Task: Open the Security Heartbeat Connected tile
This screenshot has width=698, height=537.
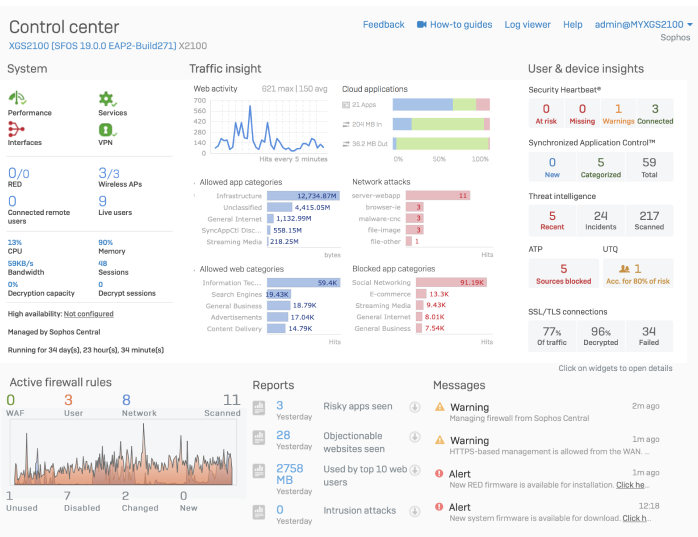Action: coord(655,114)
